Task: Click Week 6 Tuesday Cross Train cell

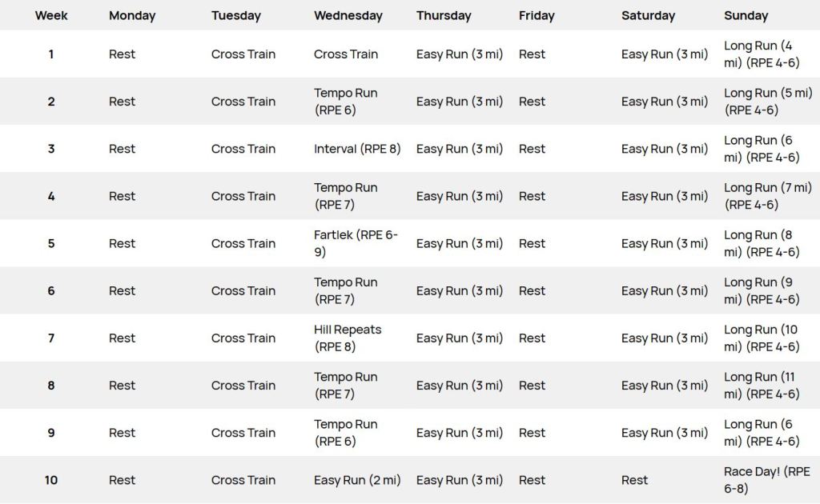Action: coord(243,291)
